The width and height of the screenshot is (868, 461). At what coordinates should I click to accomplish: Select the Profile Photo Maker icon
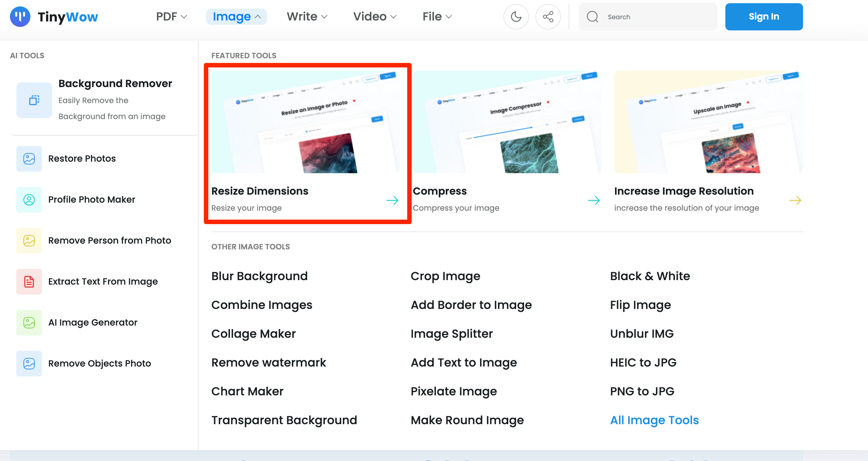click(x=29, y=200)
